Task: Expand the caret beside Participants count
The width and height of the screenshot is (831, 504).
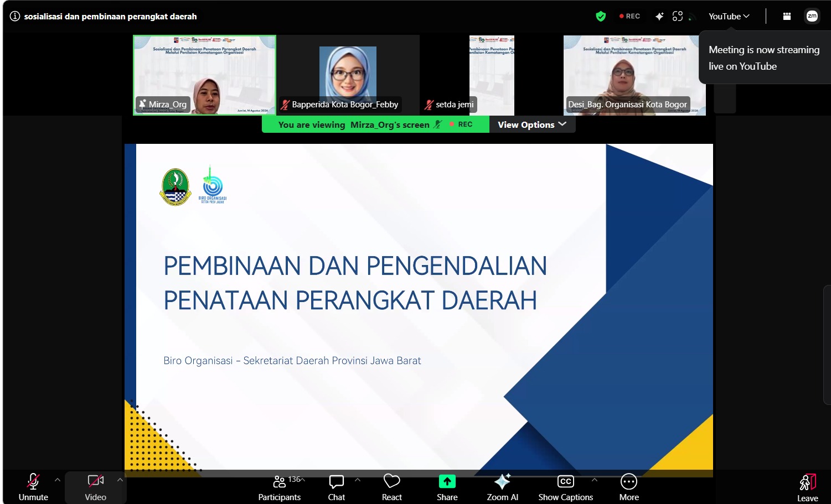Action: coord(303,480)
